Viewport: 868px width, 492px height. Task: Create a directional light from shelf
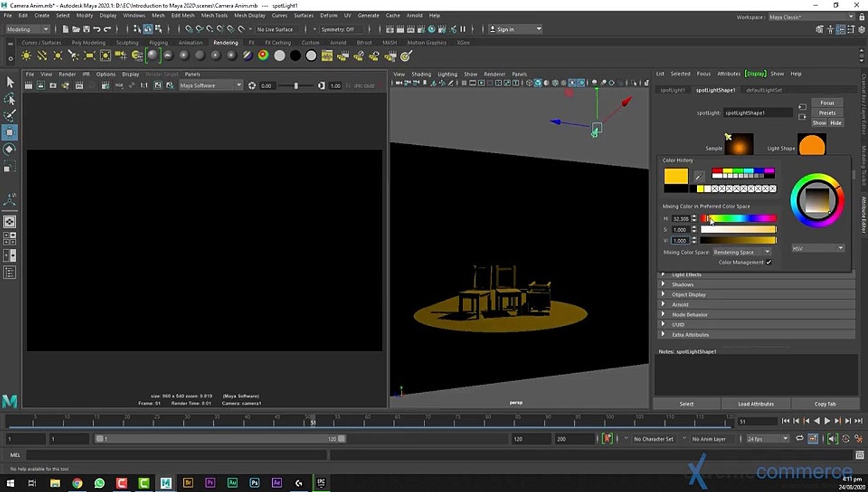click(42, 56)
